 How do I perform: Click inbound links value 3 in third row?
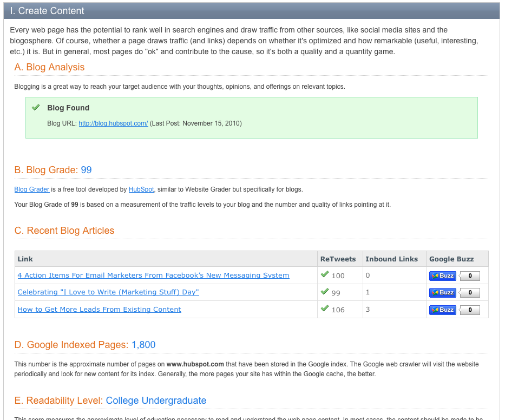pos(368,310)
